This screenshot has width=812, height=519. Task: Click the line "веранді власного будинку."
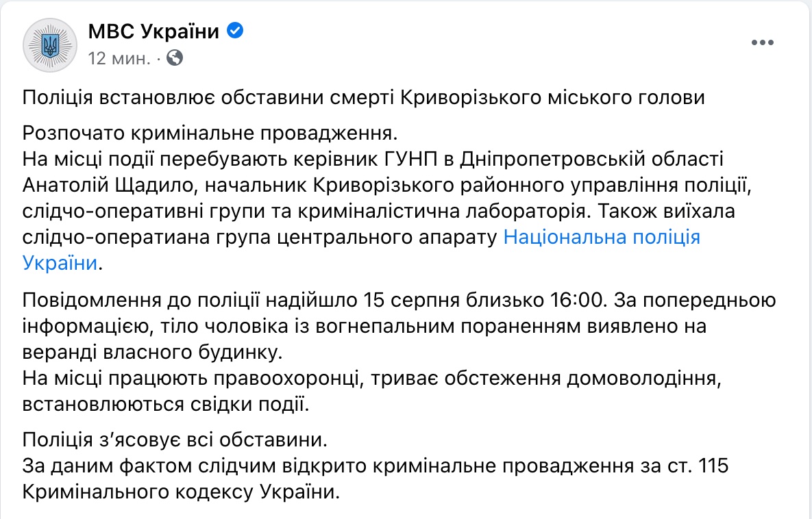click(153, 352)
